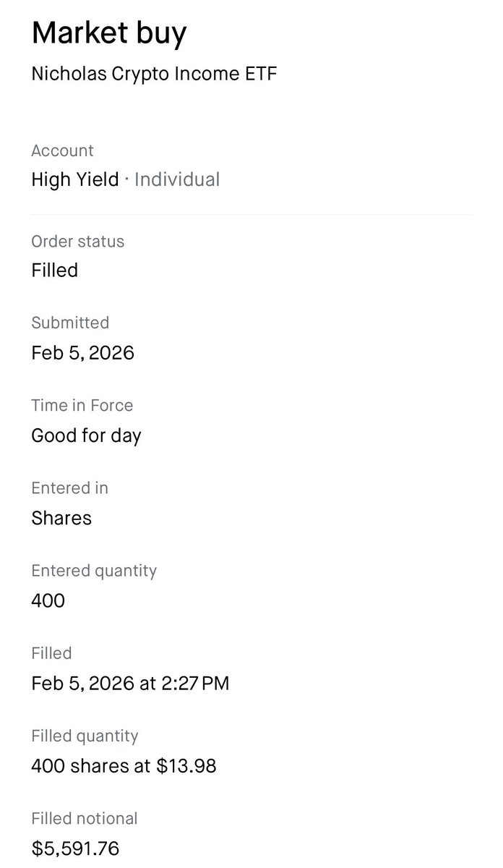
Task: Click the Order status label
Action: [x=77, y=242]
